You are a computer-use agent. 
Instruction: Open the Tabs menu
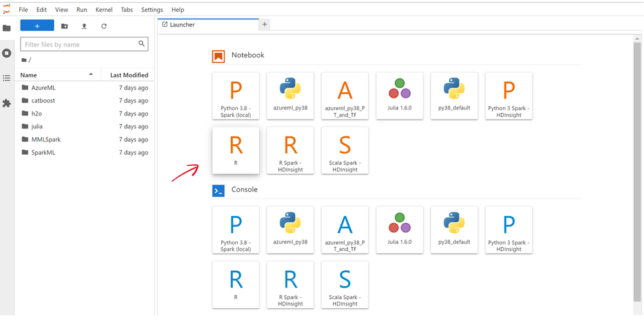coord(127,10)
